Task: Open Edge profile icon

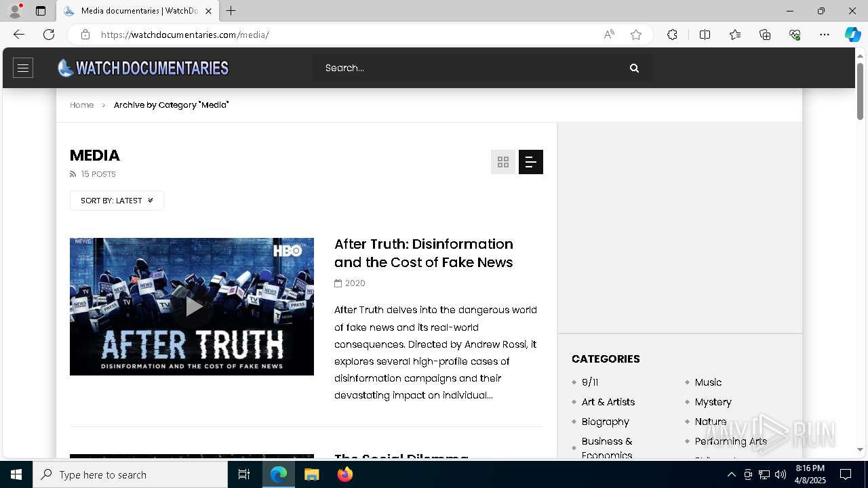Action: click(15, 11)
